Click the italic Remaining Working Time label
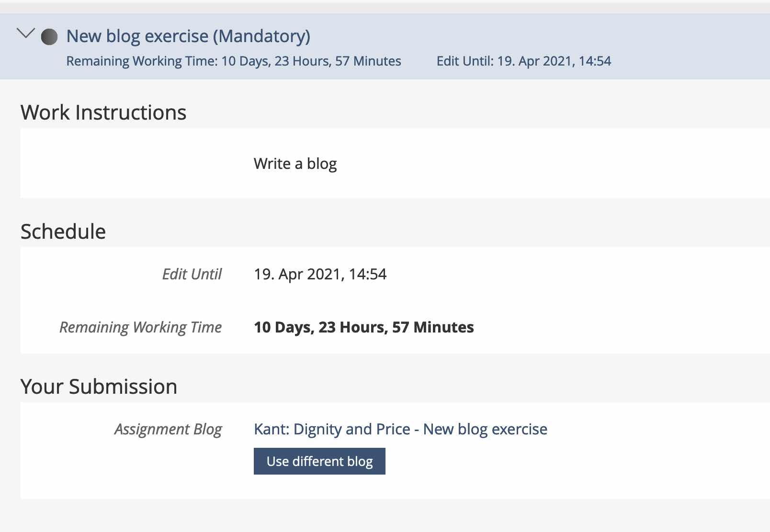The image size is (770, 532). [x=140, y=327]
